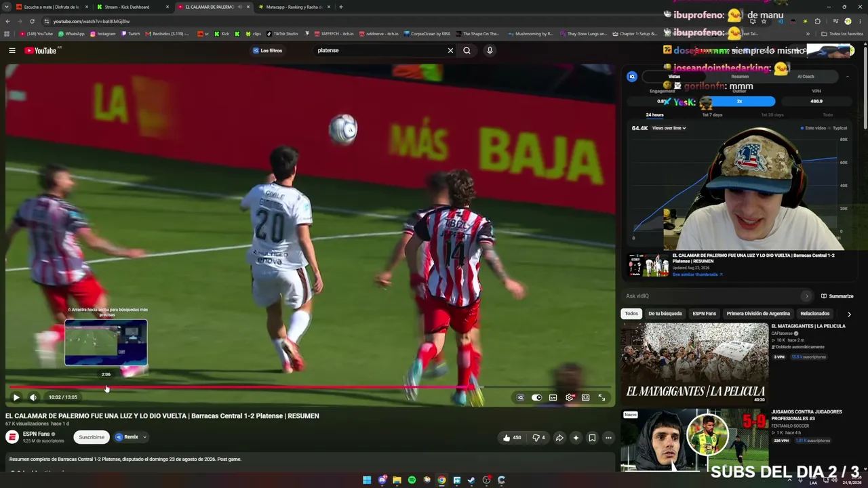Image resolution: width=868 pixels, height=488 pixels.
Task: Open File Explorer from the taskbar
Action: coord(397,480)
